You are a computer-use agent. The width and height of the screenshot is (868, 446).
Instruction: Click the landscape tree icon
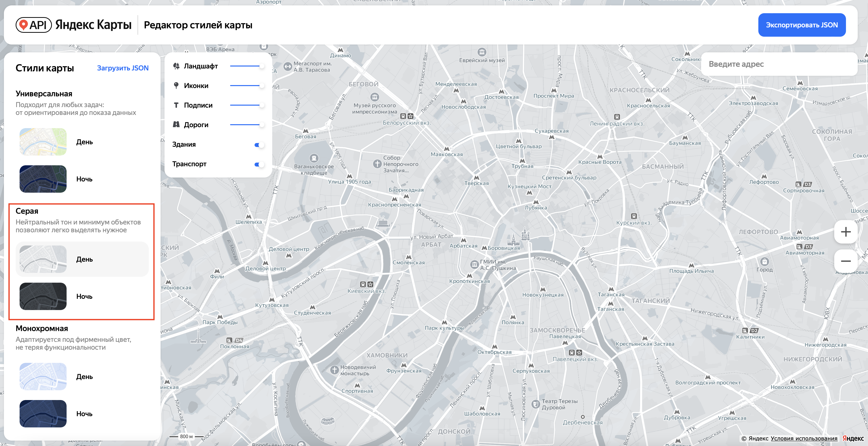[176, 66]
